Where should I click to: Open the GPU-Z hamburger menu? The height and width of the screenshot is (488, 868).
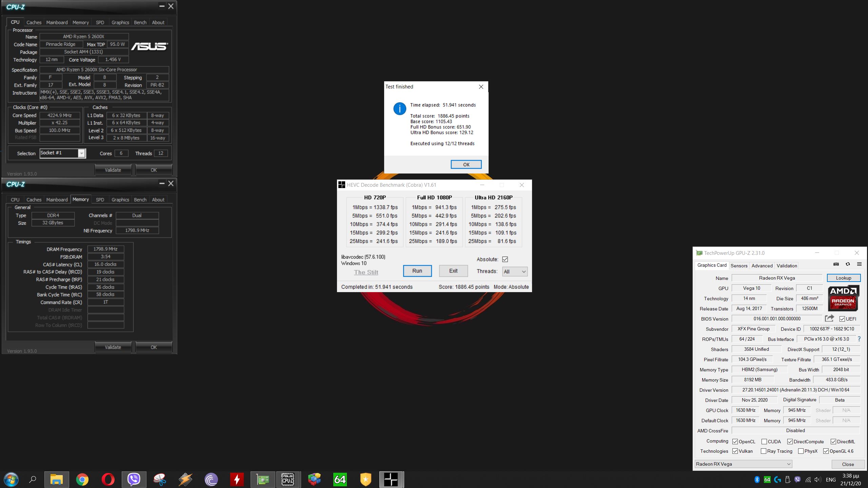859,264
